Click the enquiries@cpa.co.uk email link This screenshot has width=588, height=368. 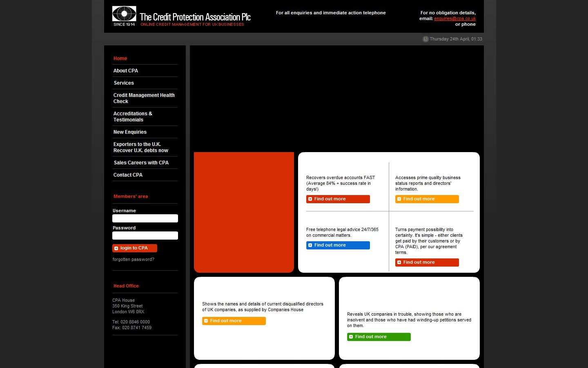point(454,18)
